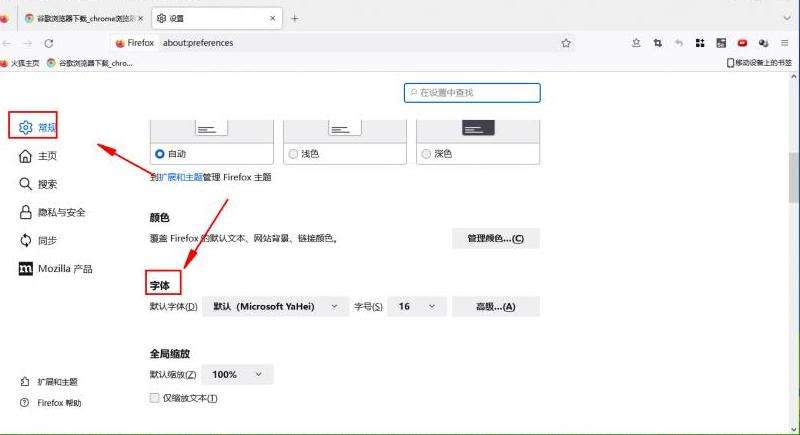Click the gear icon next to 常规
The width and height of the screenshot is (800, 435).
tap(25, 127)
